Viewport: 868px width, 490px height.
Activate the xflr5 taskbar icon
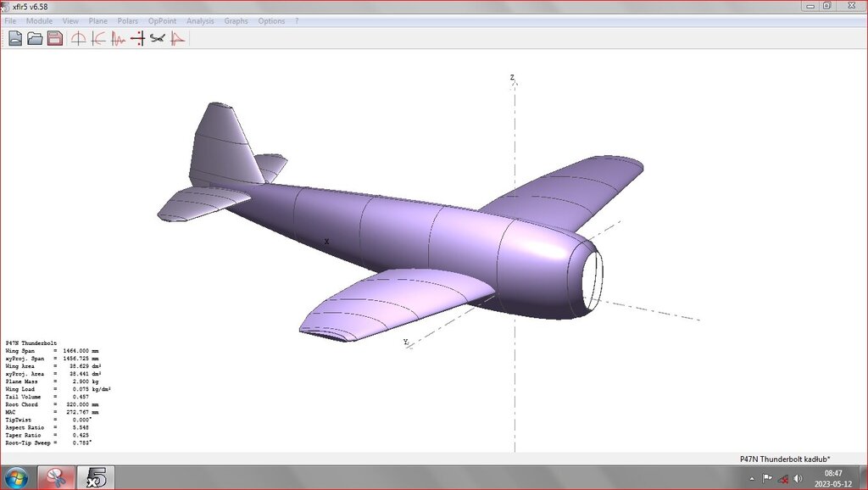pyautogui.click(x=95, y=477)
